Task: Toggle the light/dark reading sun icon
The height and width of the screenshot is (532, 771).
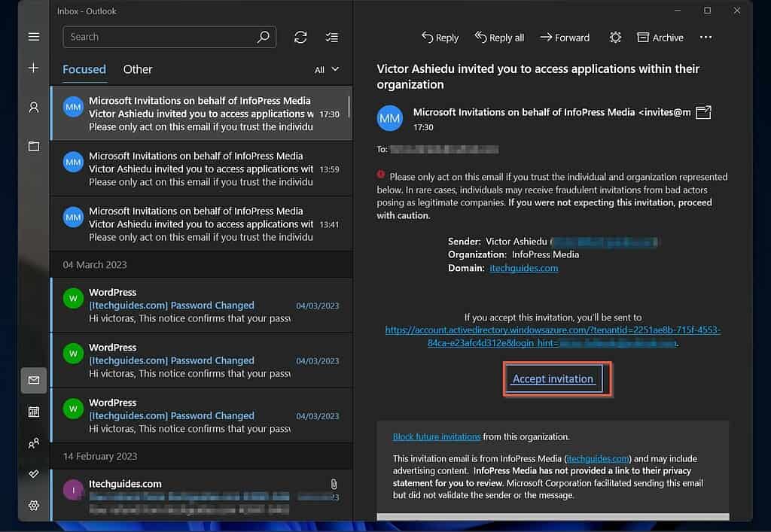Action: (x=615, y=38)
